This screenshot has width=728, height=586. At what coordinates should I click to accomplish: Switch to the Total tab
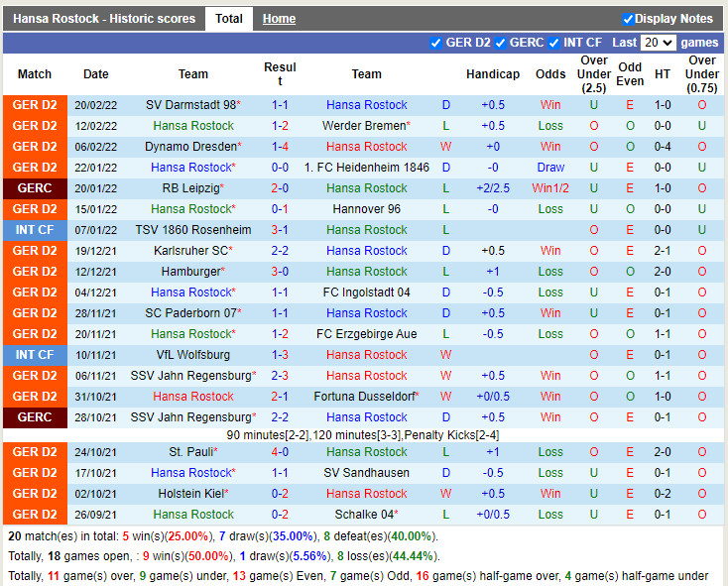click(x=229, y=19)
